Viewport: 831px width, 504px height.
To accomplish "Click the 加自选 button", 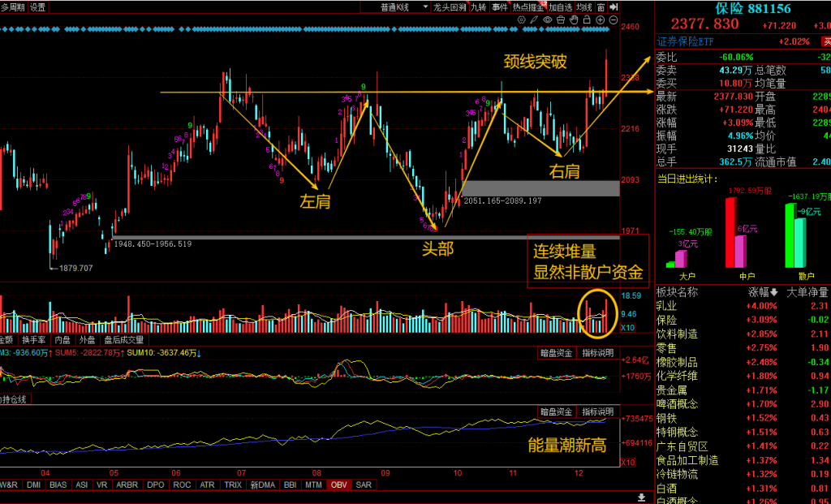I will (560, 7).
